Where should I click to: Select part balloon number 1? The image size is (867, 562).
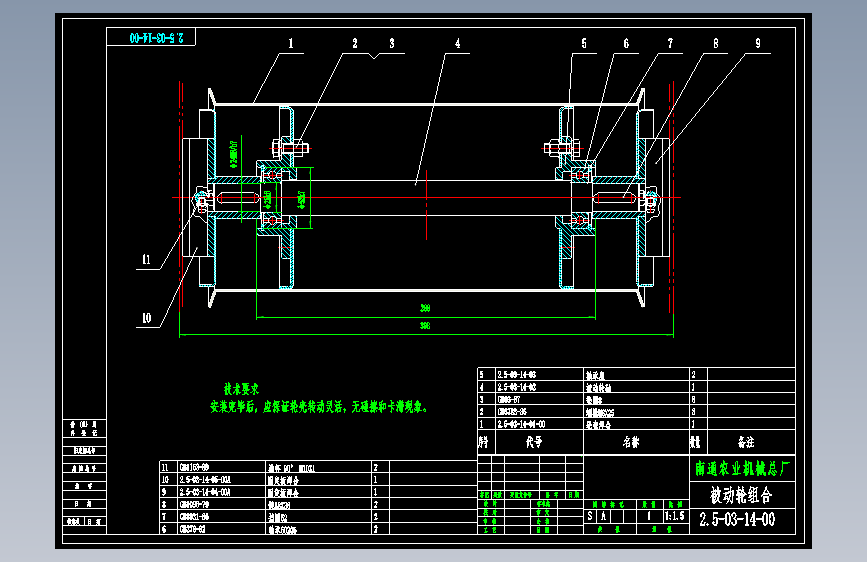pos(291,44)
